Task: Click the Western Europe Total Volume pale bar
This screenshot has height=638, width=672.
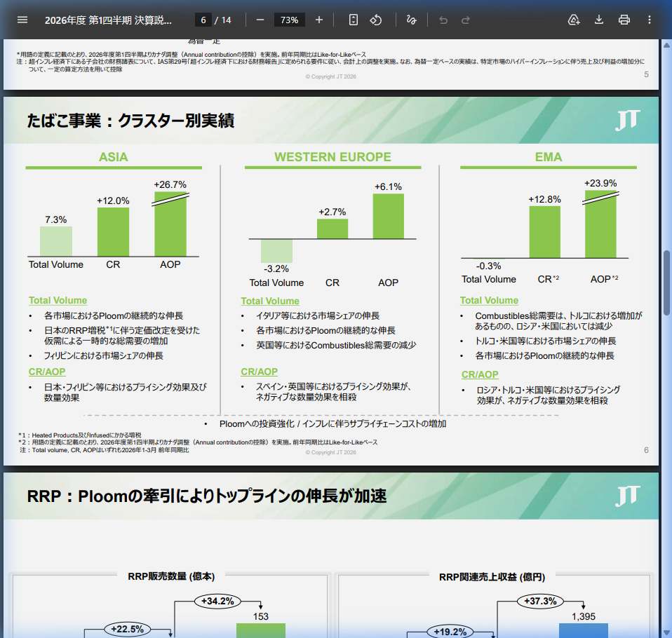Action: pyautogui.click(x=276, y=251)
